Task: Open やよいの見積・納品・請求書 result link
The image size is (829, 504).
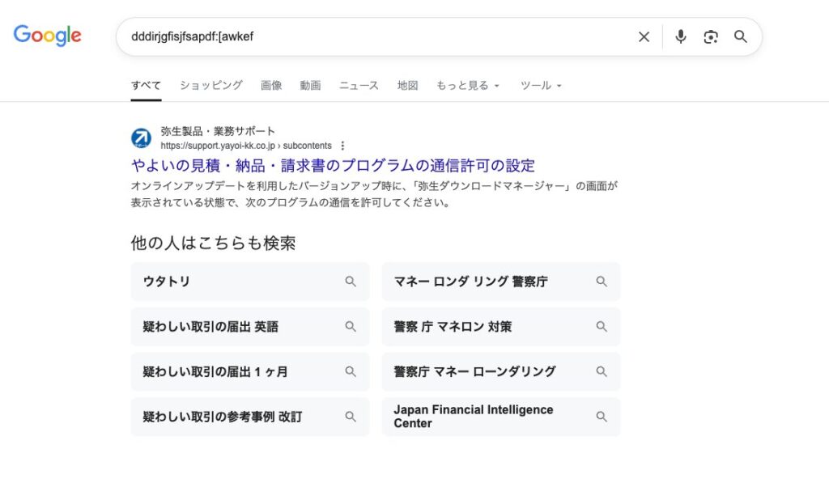Action: 333,166
